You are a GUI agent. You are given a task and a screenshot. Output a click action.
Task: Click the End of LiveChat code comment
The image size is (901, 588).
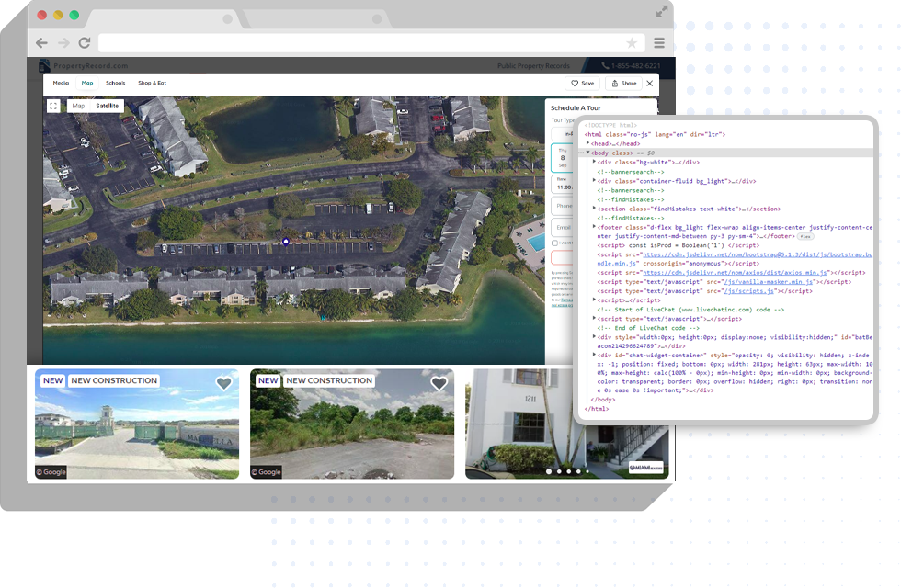click(x=648, y=328)
